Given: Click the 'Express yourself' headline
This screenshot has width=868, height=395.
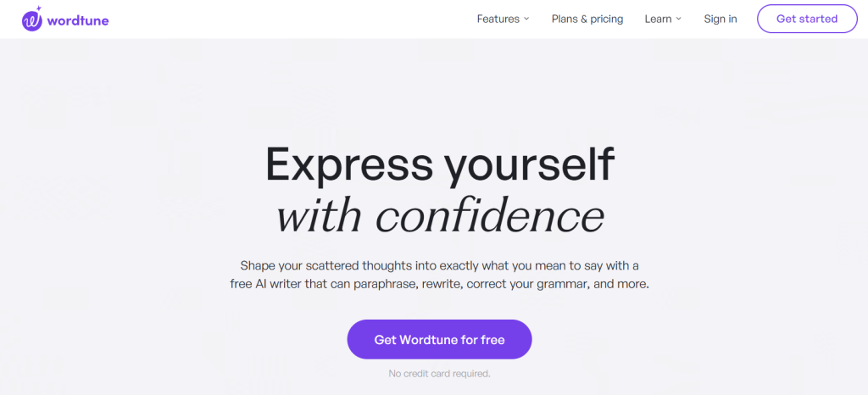Looking at the screenshot, I should coord(440,164).
